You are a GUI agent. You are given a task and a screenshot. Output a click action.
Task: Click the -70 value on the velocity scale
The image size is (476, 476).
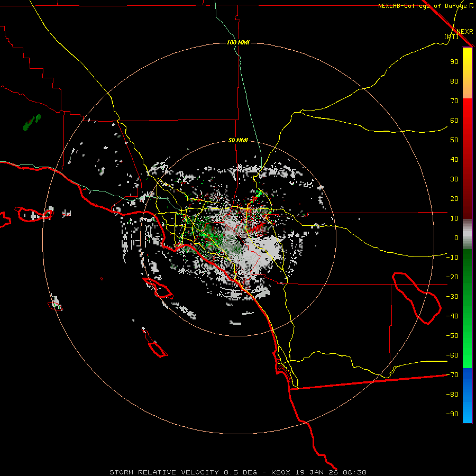click(x=452, y=375)
